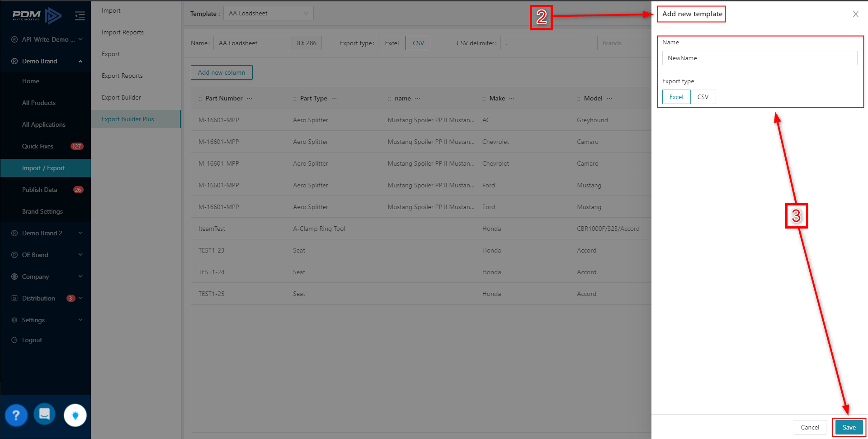
Task: Select Export Builder Plus submenu item
Action: click(136, 119)
